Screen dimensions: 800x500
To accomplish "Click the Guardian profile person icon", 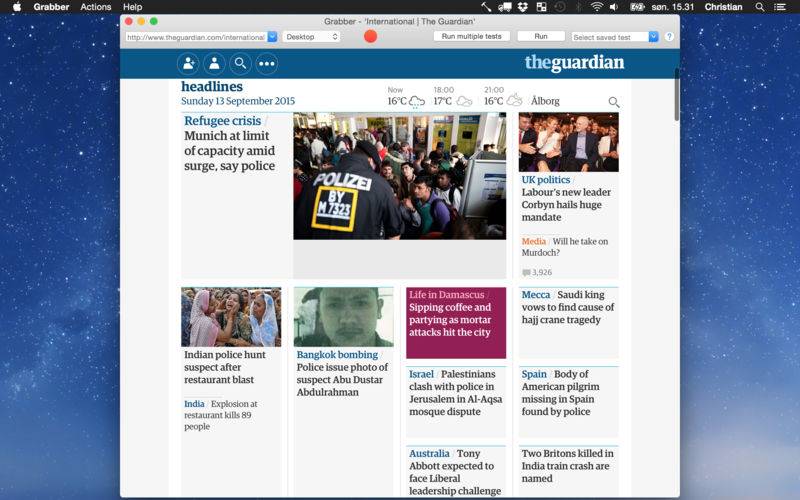I will point(214,64).
